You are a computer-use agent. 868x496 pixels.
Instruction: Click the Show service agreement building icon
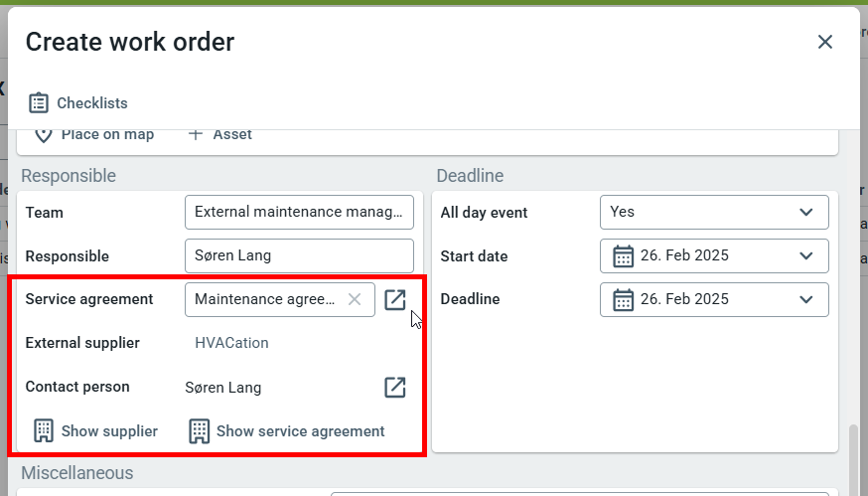click(x=200, y=431)
